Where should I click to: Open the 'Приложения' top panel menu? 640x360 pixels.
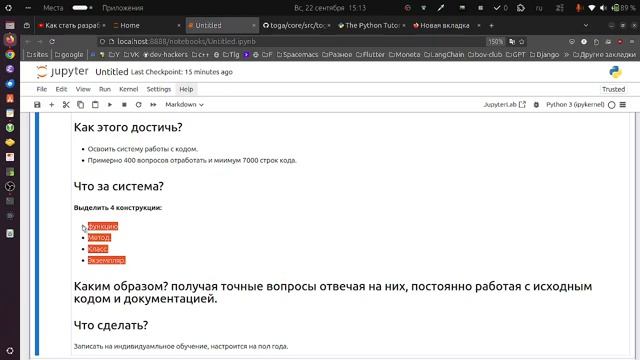click(122, 8)
